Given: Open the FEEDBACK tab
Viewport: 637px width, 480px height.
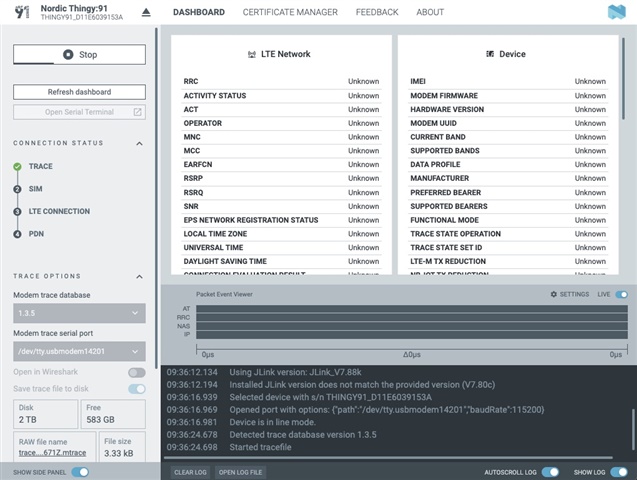Looking at the screenshot, I should [x=377, y=12].
